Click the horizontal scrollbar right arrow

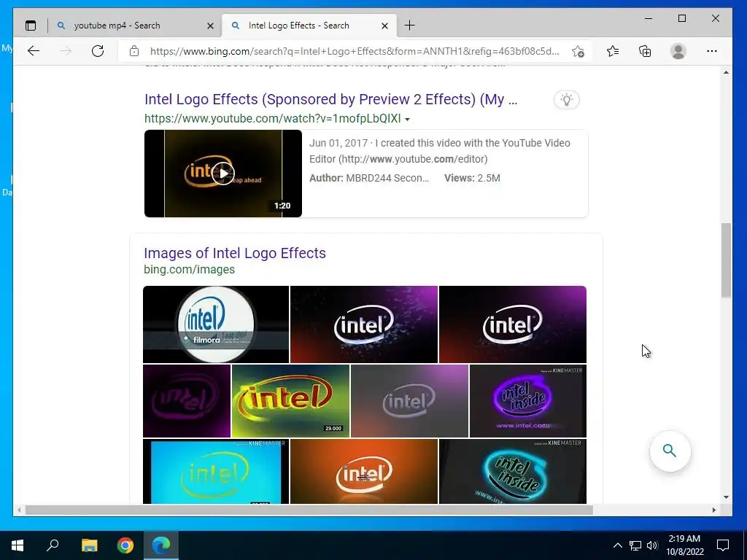coord(713,510)
